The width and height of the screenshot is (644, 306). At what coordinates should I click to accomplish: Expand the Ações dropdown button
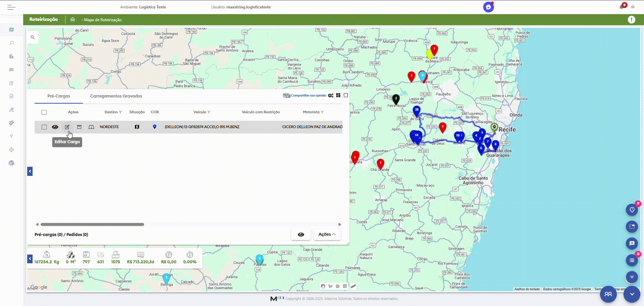pos(327,234)
